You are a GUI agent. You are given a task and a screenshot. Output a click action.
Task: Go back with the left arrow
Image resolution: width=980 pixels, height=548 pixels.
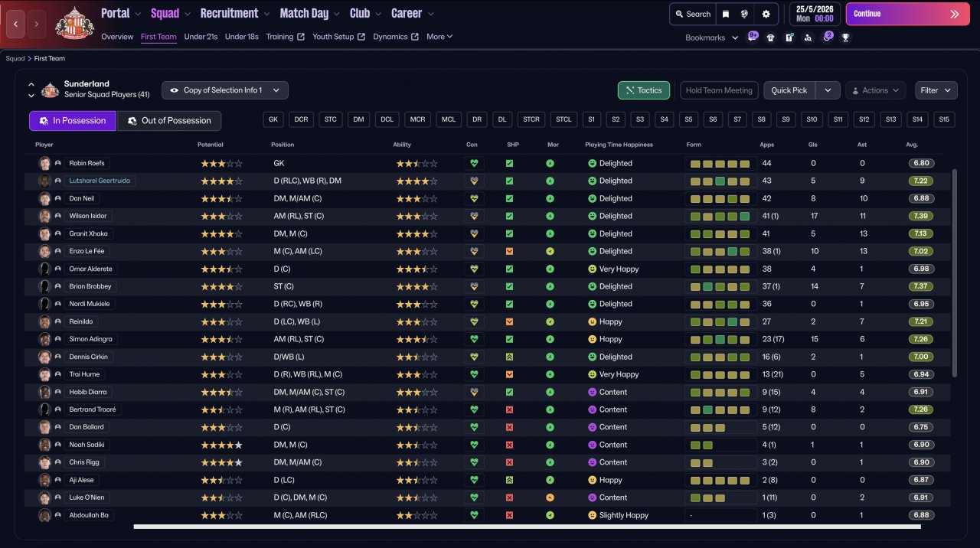pos(15,24)
